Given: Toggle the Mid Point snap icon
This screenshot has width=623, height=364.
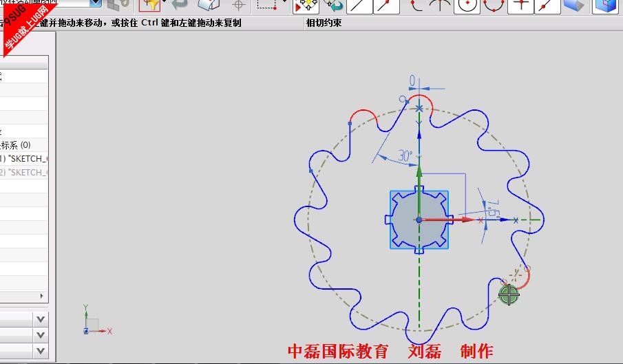Looking at the screenshot, I should [386, 6].
